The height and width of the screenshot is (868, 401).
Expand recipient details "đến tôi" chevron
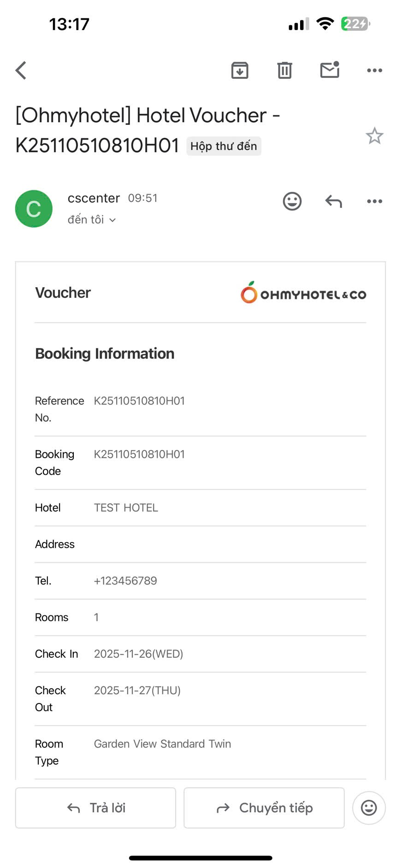pyautogui.click(x=112, y=220)
